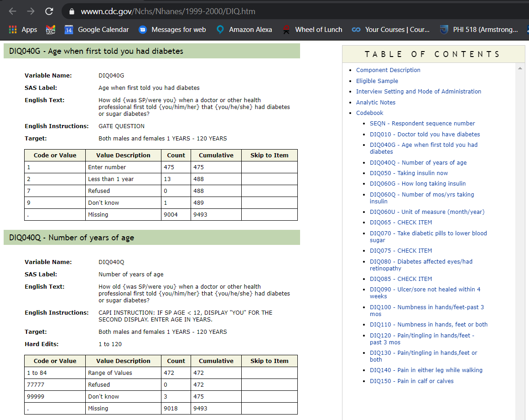Viewport: 529px width, 420px height.
Task: Open Google Calendar bookmark
Action: (x=97, y=30)
